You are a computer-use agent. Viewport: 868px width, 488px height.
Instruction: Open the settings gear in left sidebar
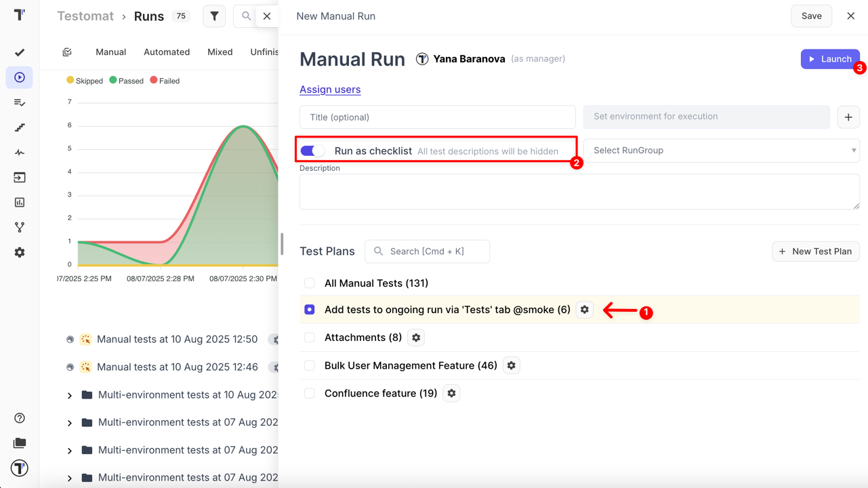coord(20,252)
